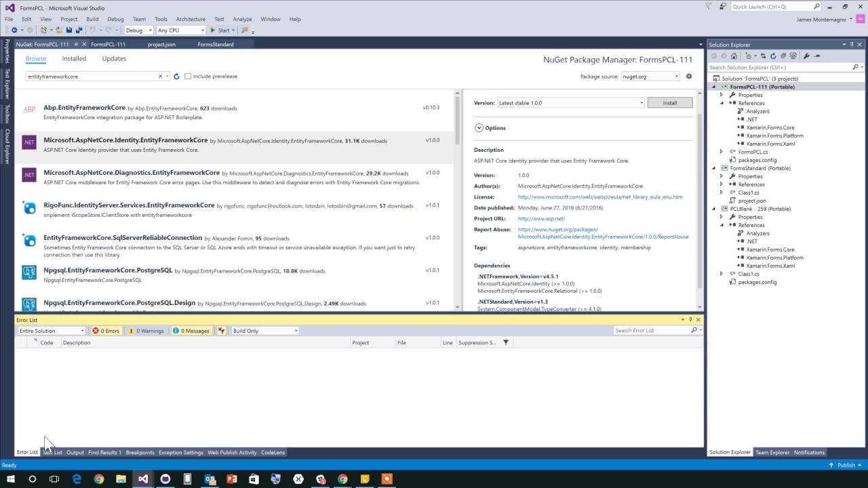The image size is (868, 488).
Task: Select the Abp.EntityFrameworkCore package row
Action: click(x=235, y=111)
